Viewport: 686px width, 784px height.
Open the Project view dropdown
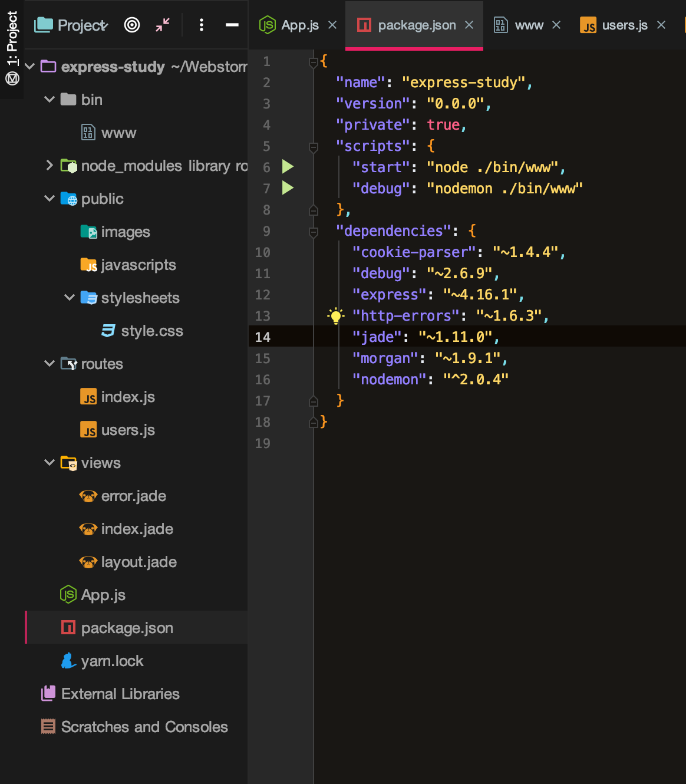coord(71,25)
